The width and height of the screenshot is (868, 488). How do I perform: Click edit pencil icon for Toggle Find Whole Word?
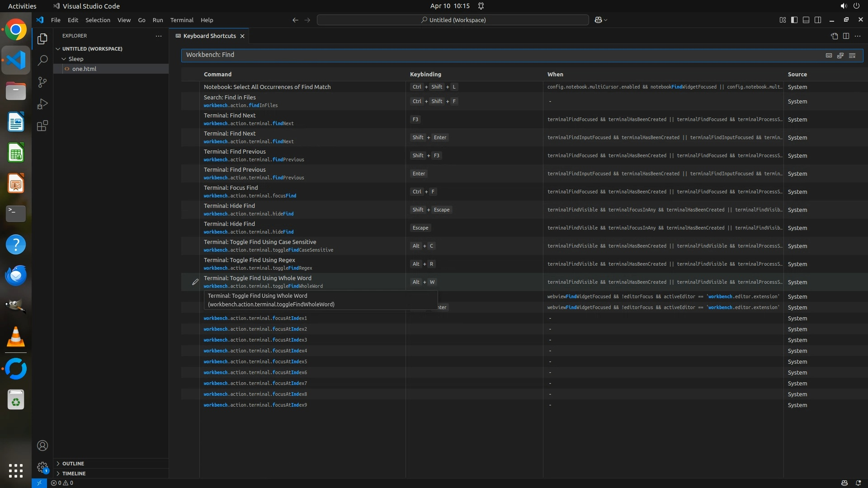point(195,282)
